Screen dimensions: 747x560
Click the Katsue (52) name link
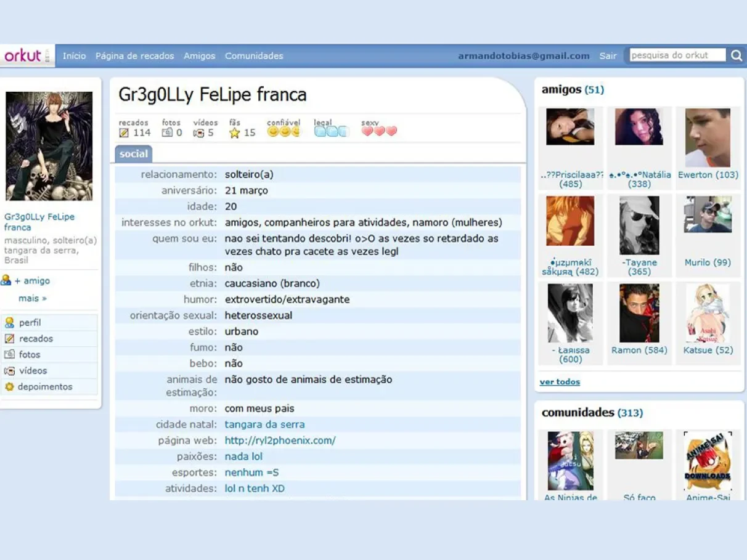point(708,350)
